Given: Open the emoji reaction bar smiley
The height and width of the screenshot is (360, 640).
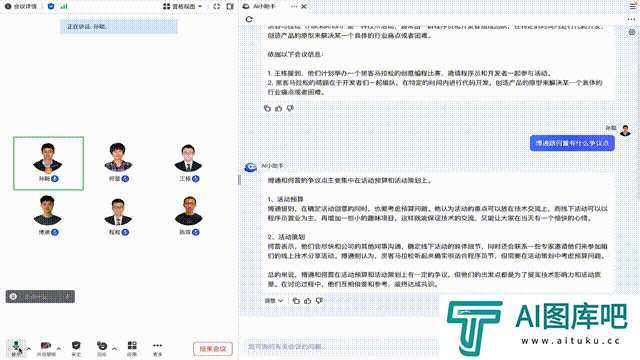Looking at the screenshot, I should coord(13,297).
